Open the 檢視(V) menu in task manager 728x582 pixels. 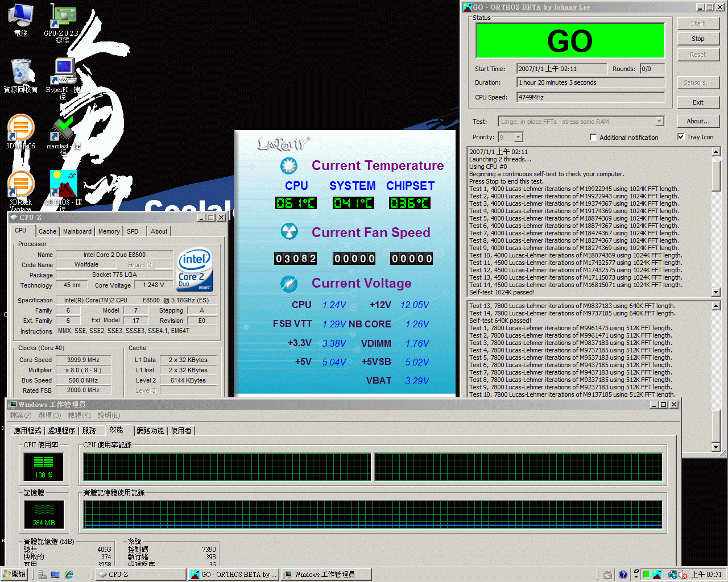point(80,415)
